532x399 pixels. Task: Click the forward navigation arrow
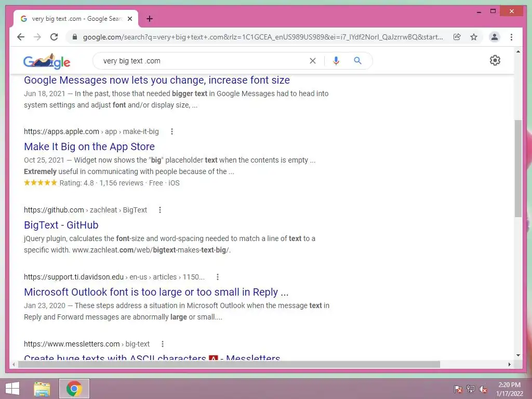pos(37,37)
